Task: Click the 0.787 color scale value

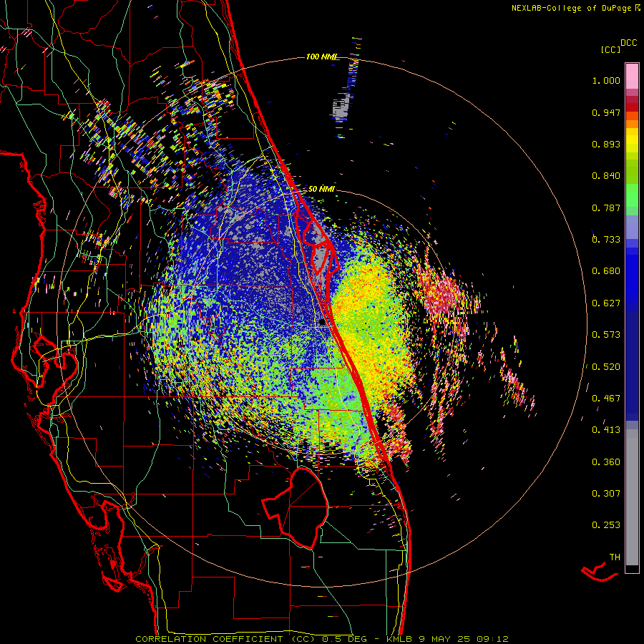Action: (606, 208)
